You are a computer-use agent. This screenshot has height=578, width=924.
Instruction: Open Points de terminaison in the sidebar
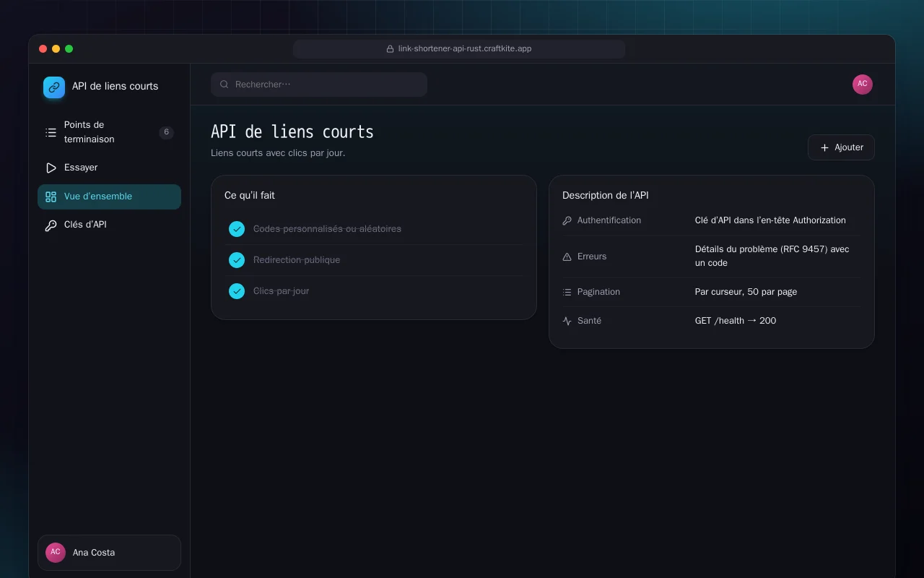109,132
